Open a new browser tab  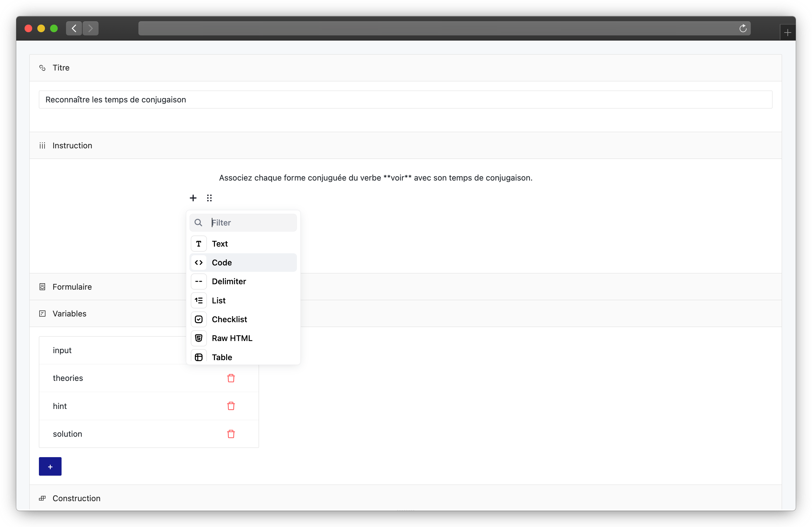pos(787,33)
